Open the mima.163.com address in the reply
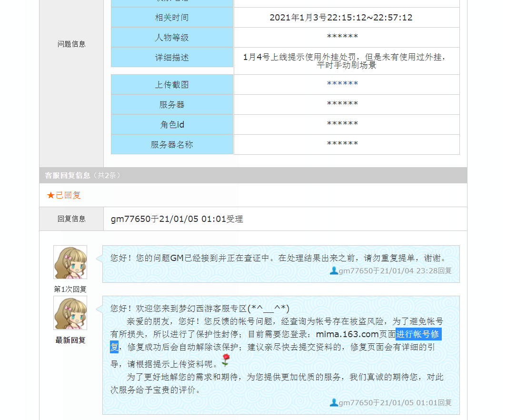Viewport: 507px width, 420px height. pos(347,334)
